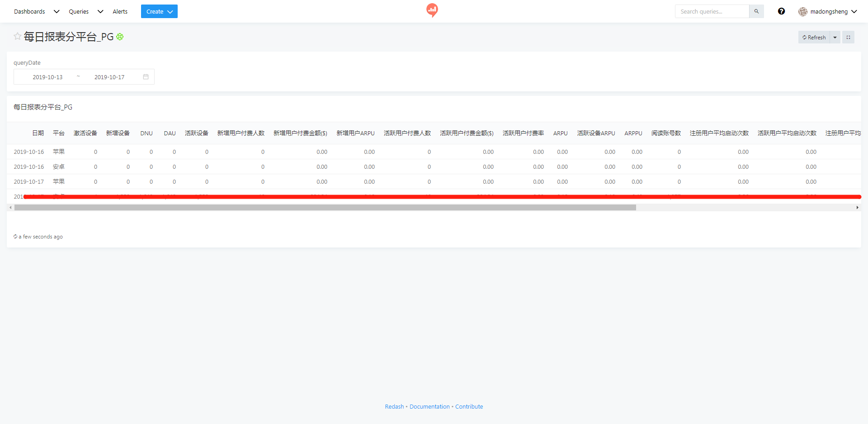Open the help question mark icon

click(x=781, y=11)
